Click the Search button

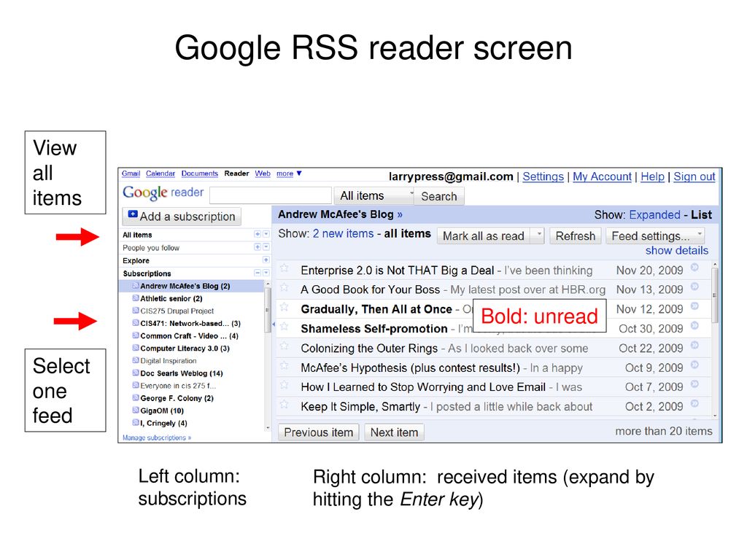[x=438, y=196]
